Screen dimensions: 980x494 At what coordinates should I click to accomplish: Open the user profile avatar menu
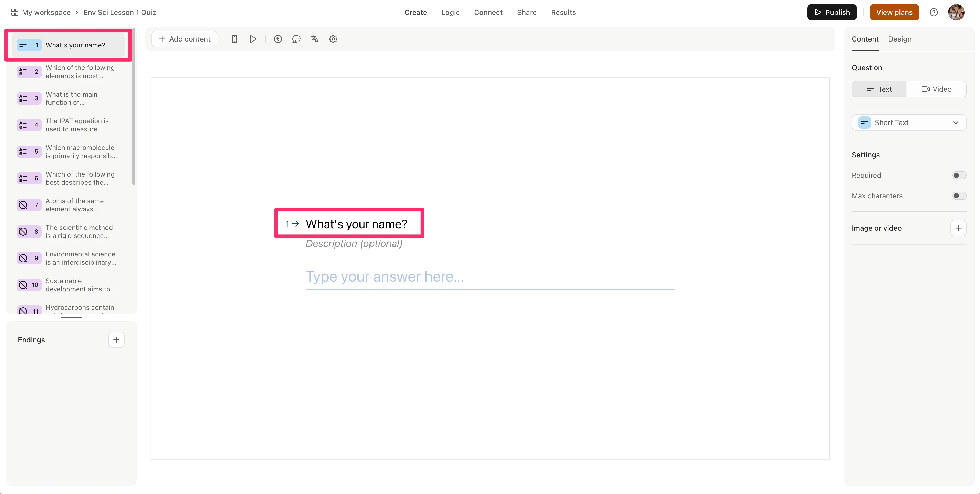[956, 12]
